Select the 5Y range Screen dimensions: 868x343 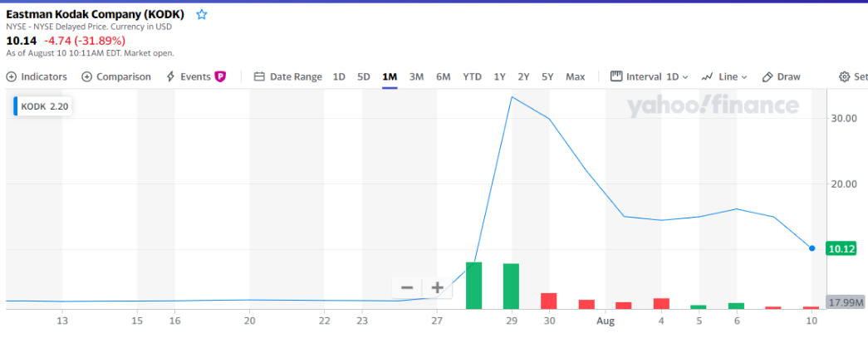point(547,77)
